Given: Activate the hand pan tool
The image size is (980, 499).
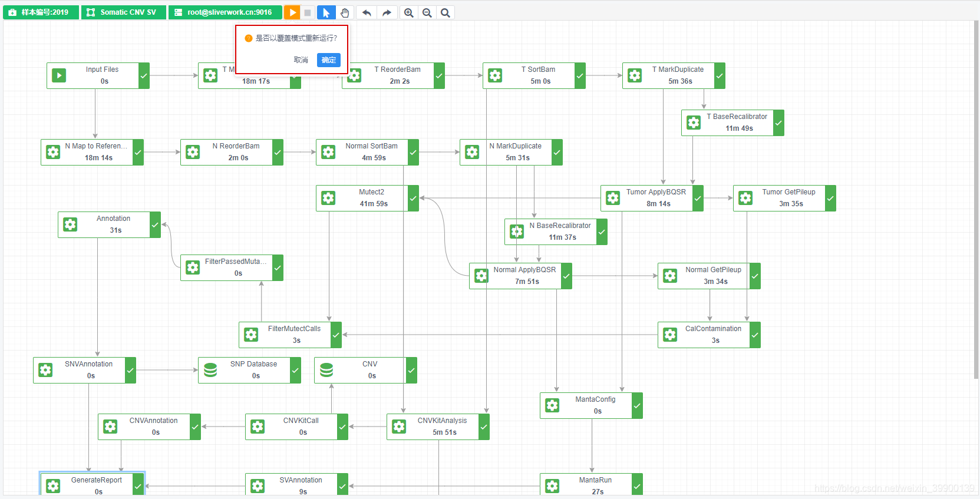Looking at the screenshot, I should tap(345, 12).
